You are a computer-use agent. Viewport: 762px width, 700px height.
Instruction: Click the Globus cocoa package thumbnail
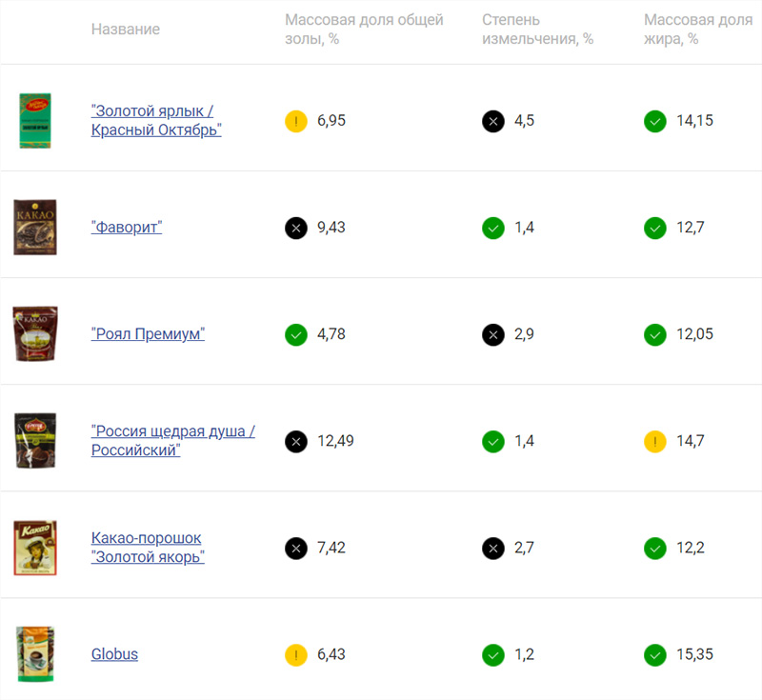pos(35,654)
